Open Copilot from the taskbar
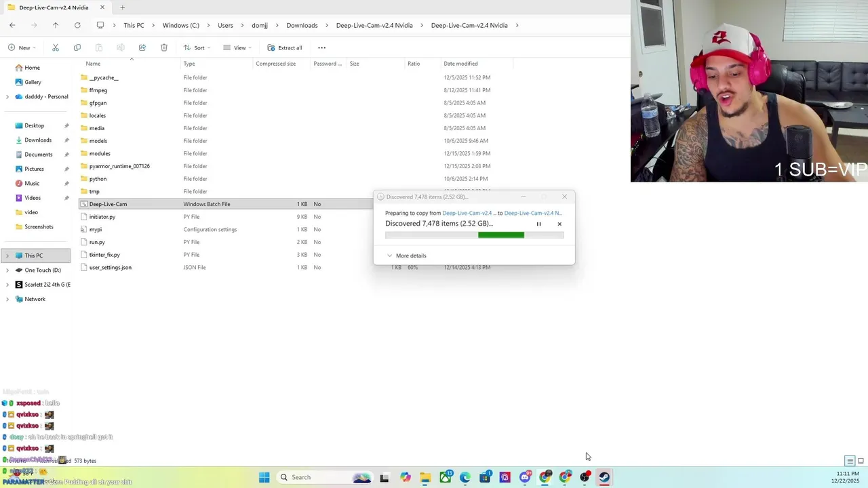Screen dimensions: 868x488 click(406, 477)
